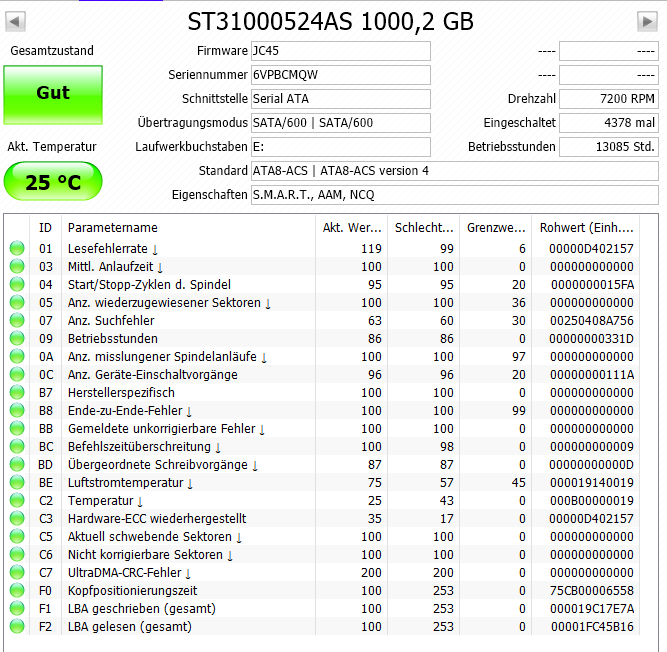Screen dimensions: 667x652
Task: Click the Standard field ATA8-ACS version 4
Action: (455, 171)
